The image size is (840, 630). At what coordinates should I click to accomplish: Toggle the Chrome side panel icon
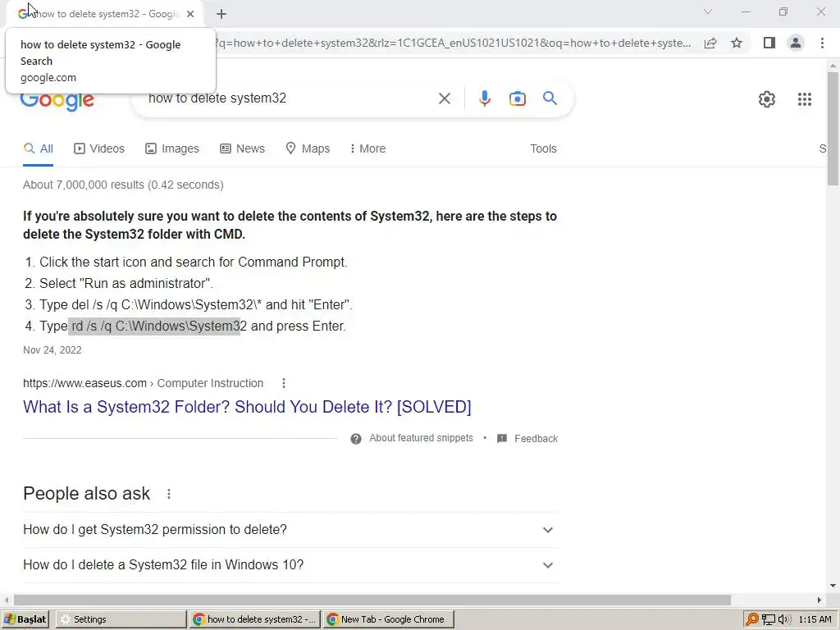tap(769, 43)
